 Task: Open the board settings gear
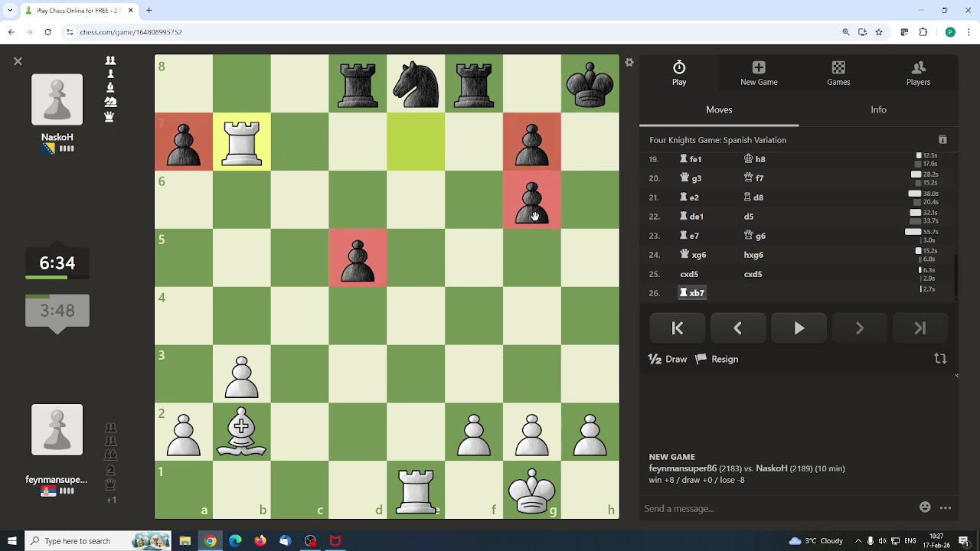[x=629, y=63]
